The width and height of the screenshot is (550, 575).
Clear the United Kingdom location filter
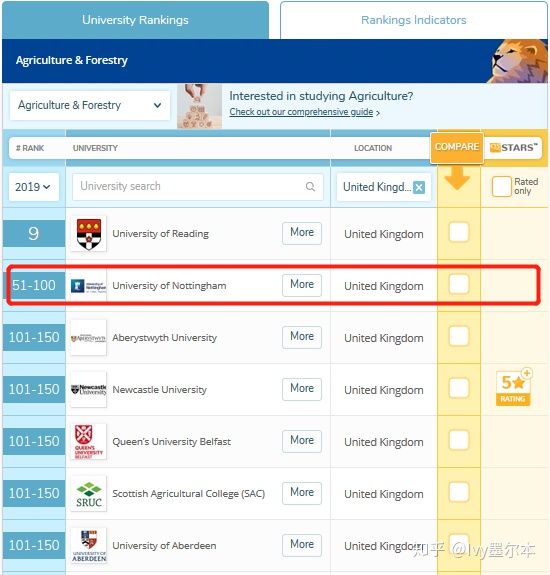click(419, 187)
